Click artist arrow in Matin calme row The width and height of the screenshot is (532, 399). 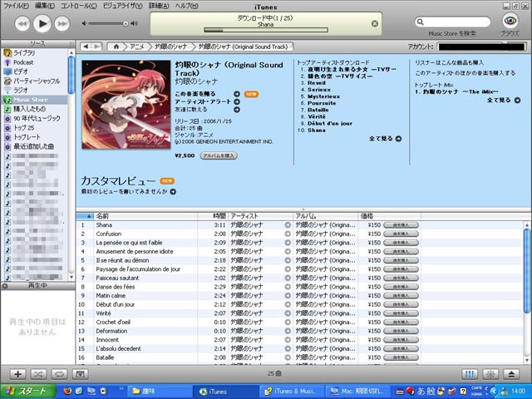(x=288, y=296)
